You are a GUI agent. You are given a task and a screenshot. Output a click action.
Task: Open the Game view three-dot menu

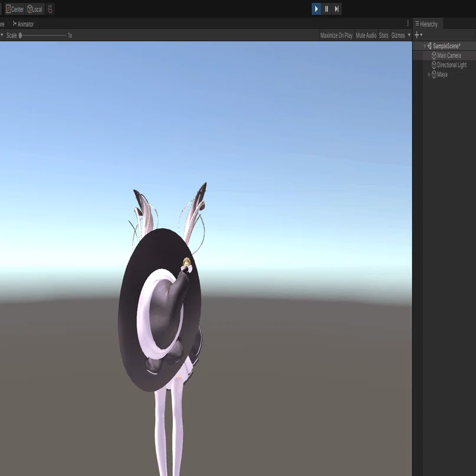pos(408,24)
